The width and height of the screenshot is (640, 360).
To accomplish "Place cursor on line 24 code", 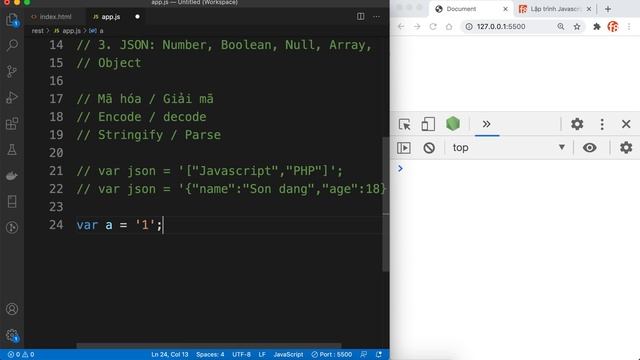I will pos(119,225).
